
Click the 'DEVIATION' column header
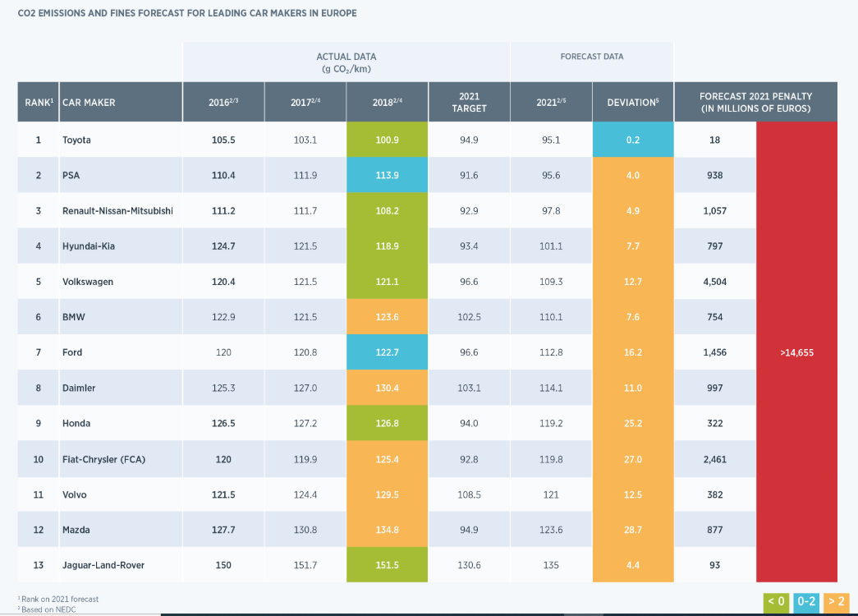(x=632, y=103)
